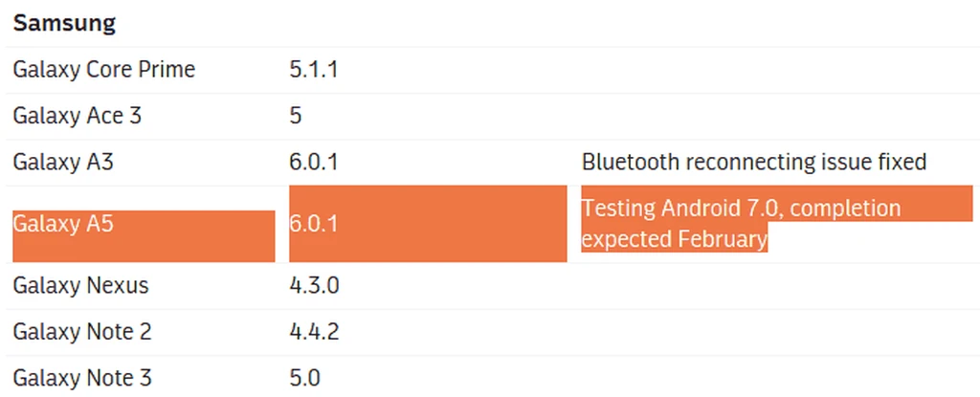Select the Galaxy A3 cell
980x397 pixels.
pyautogui.click(x=63, y=163)
